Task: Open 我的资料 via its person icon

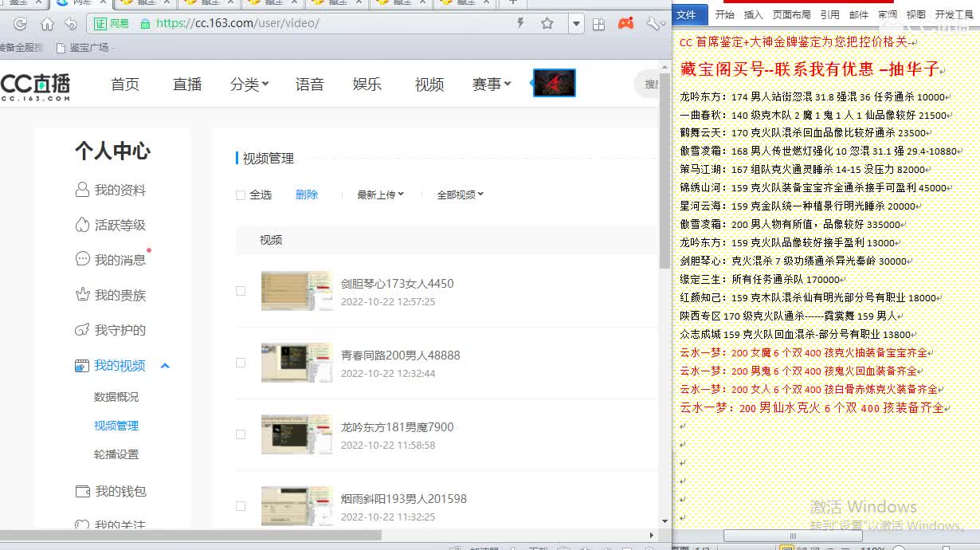Action: (81, 190)
